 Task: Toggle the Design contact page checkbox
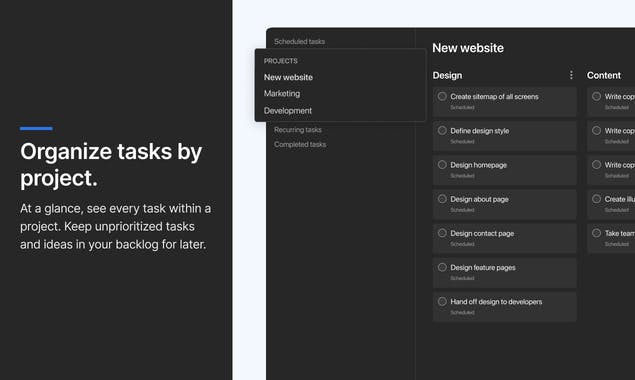tap(442, 233)
